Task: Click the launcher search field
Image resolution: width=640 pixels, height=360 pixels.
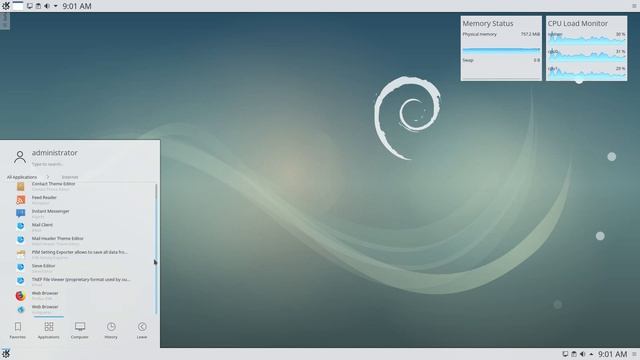Action: click(x=47, y=164)
